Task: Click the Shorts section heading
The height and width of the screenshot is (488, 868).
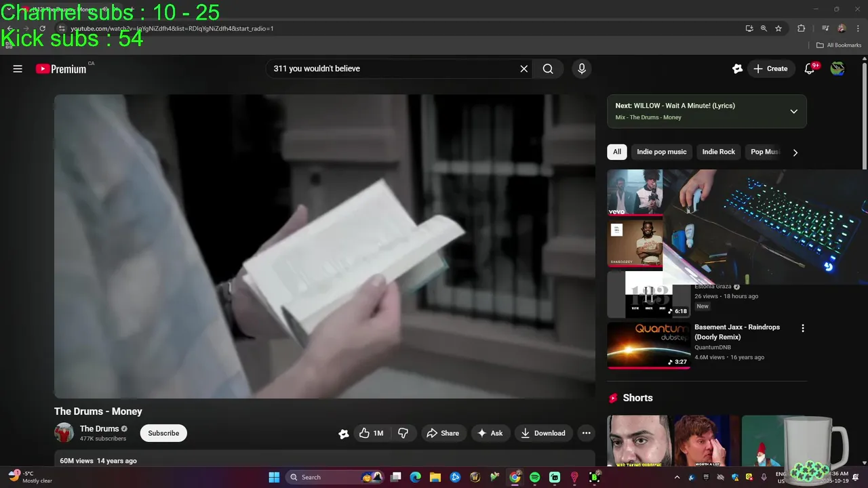Action: tap(637, 398)
